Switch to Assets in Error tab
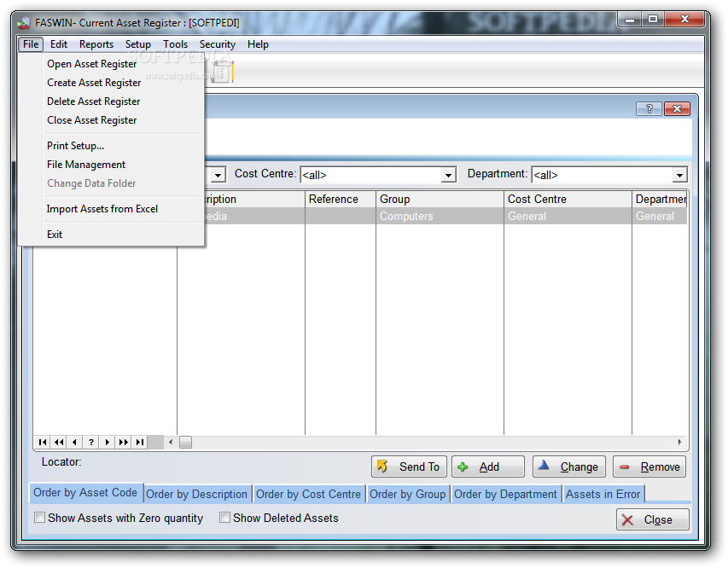This screenshot has height=568, width=728. click(x=603, y=494)
